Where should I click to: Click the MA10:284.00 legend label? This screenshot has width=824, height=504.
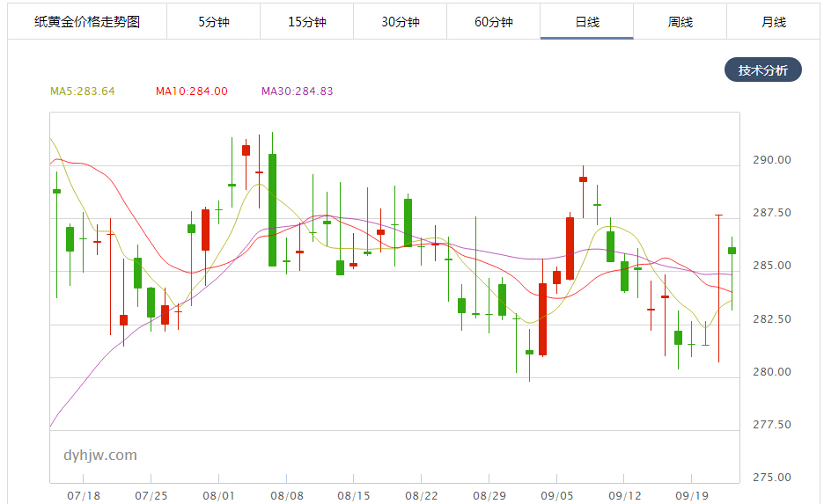(192, 91)
